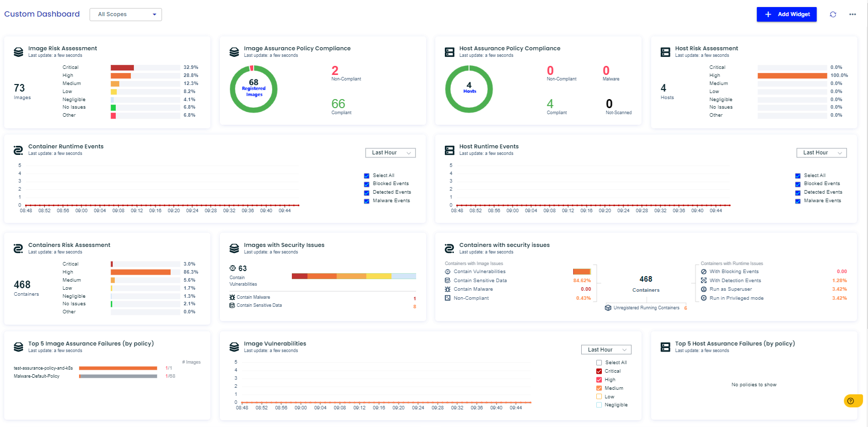Click the Host Assurance Policy Compliance widget icon
Image resolution: width=868 pixels, height=427 pixels.
(450, 52)
